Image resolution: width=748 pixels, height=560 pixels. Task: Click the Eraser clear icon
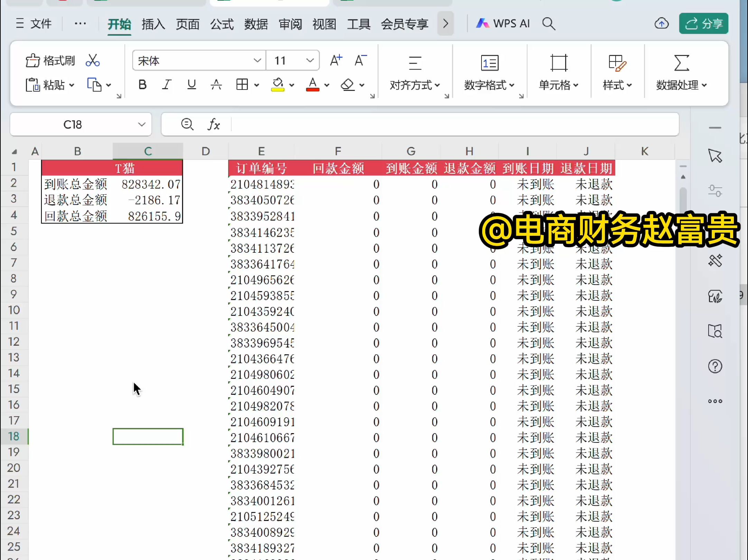point(347,85)
